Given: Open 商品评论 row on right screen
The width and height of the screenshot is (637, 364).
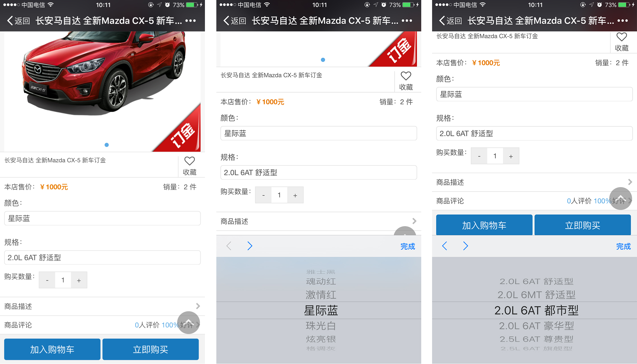Looking at the screenshot, I should tap(535, 201).
